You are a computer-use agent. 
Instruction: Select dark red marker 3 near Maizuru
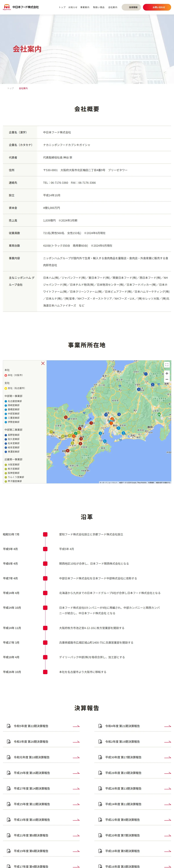[66, 417]
